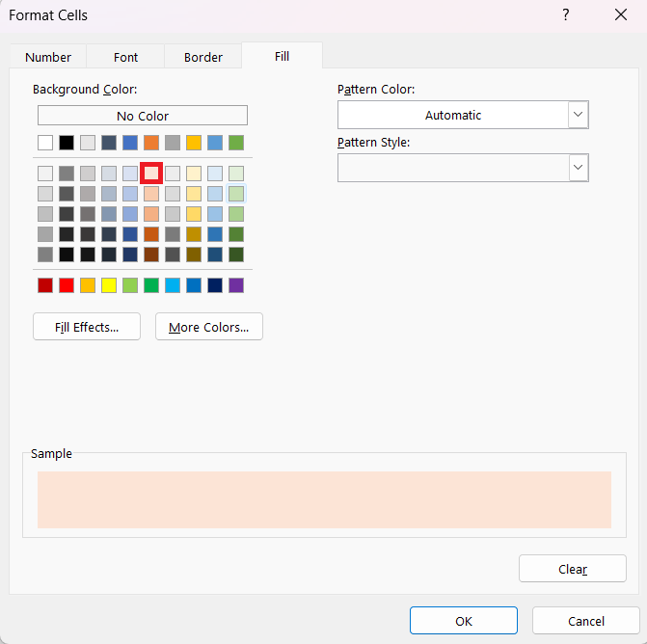This screenshot has height=644, width=647.
Task: Pick the medium orange tint in third shade row
Action: 151,214
